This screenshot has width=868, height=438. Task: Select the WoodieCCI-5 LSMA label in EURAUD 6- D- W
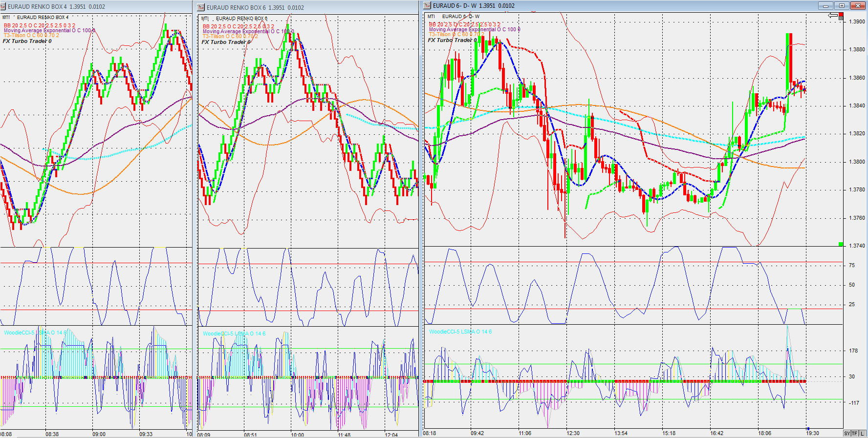tap(460, 332)
